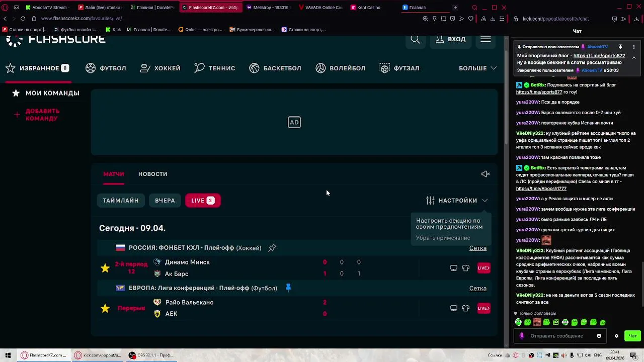The image size is (644, 362).
Task: Open TV icon for Райо Вальекано match
Action: point(453,308)
